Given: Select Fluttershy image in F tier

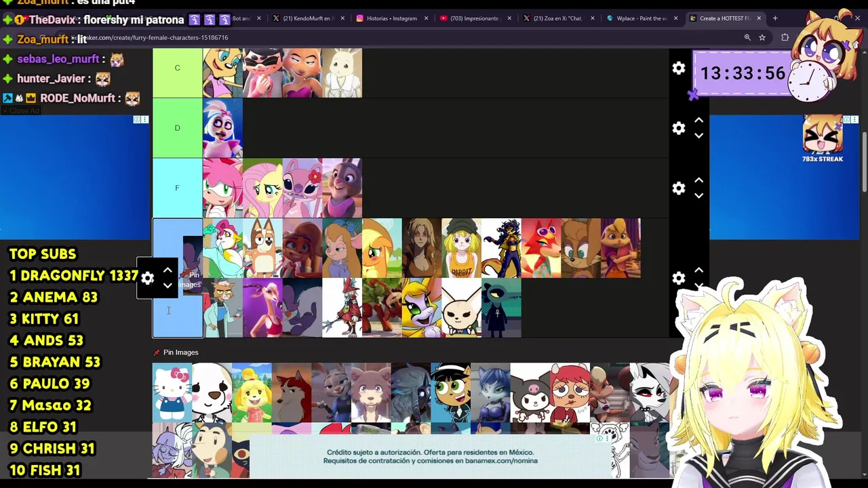Looking at the screenshot, I should click(262, 188).
